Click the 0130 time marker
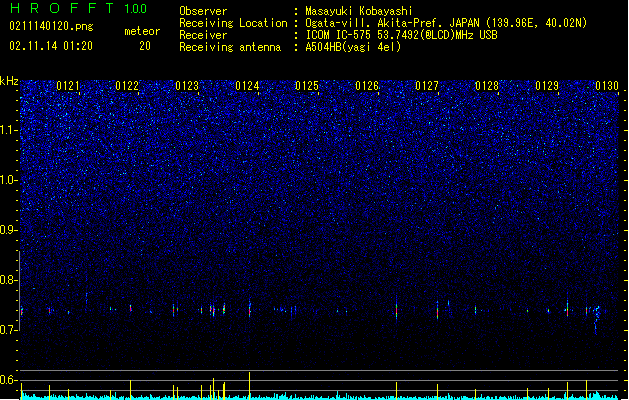629x400 pixels. point(607,86)
